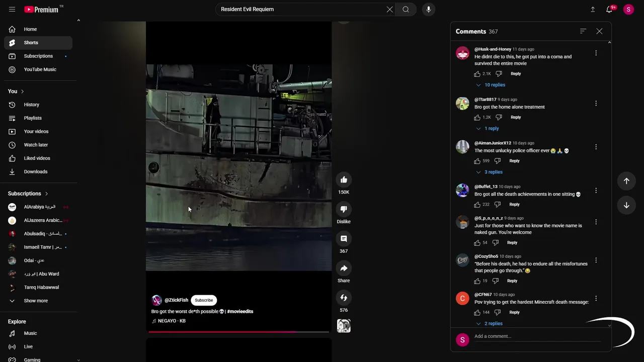This screenshot has height=362, width=644.
Task: Open options menu for Buffet_13 comment
Action: [596, 191]
